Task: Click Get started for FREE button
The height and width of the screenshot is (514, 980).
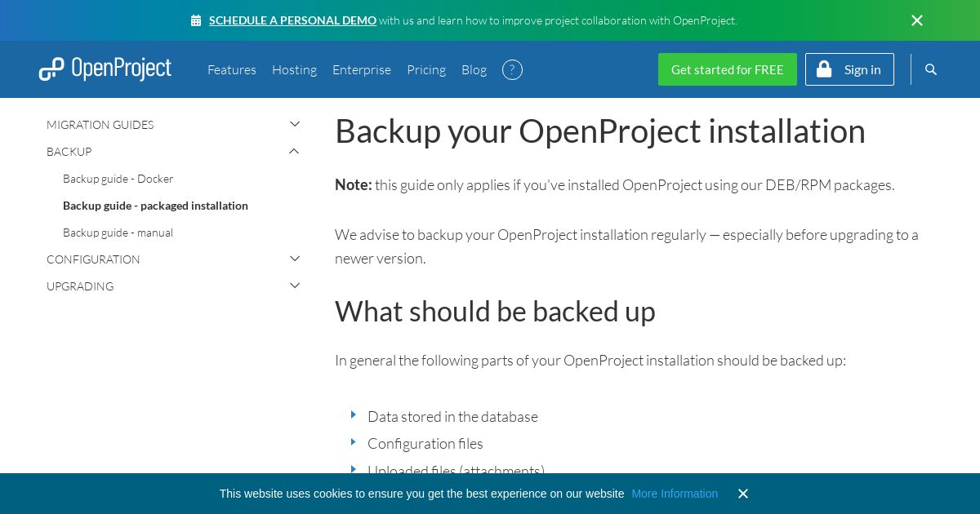Action: pos(728,69)
